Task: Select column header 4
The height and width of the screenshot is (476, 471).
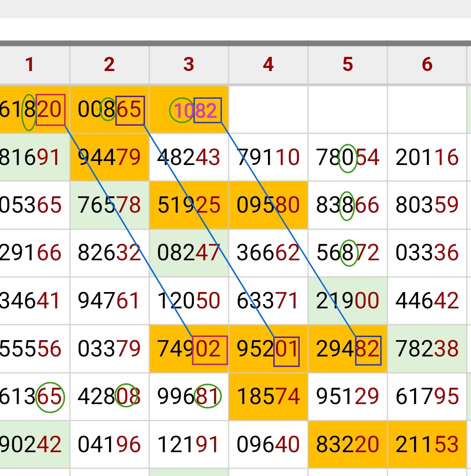Action: click(x=268, y=65)
